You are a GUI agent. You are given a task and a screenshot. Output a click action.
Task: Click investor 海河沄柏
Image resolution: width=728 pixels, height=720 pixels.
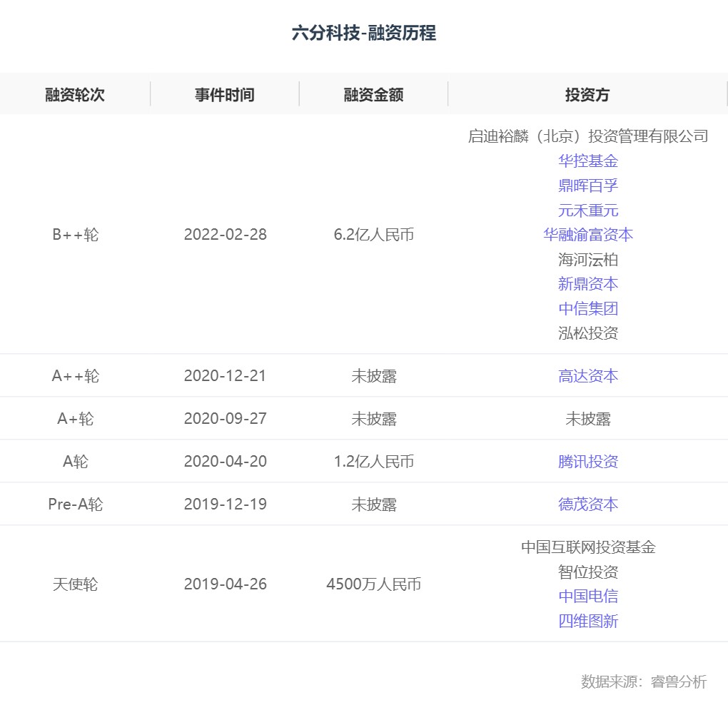coord(588,260)
